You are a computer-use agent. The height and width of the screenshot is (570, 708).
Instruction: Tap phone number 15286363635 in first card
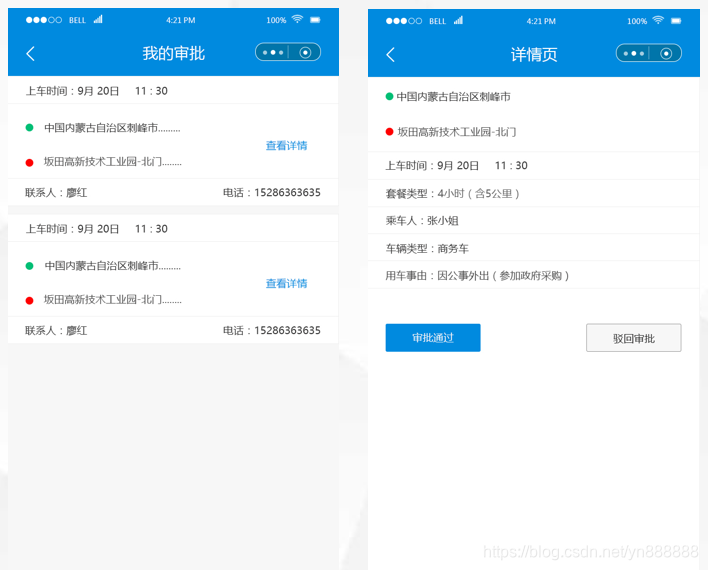point(287,192)
